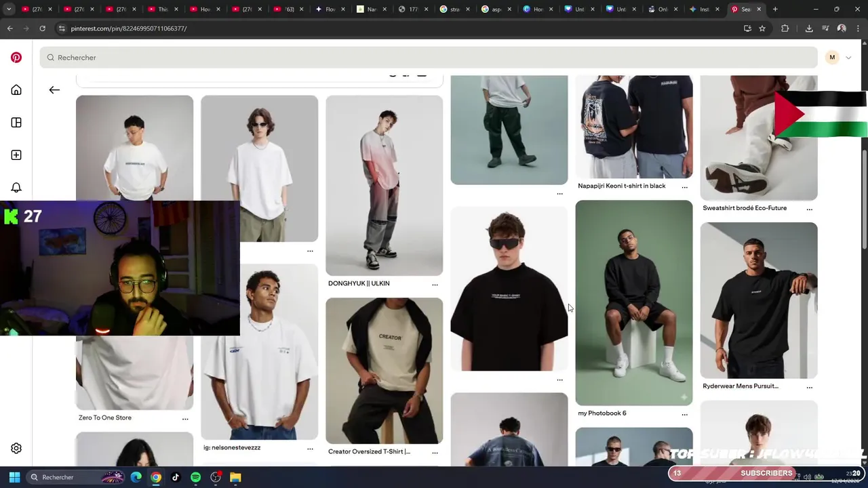The image size is (868, 488).
Task: Click the pinterest.com address bar URL
Action: 129,28
